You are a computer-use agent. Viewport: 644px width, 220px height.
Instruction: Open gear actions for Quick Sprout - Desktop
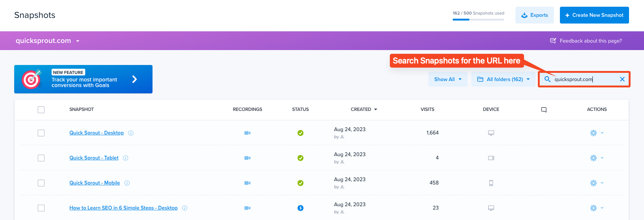(594, 133)
